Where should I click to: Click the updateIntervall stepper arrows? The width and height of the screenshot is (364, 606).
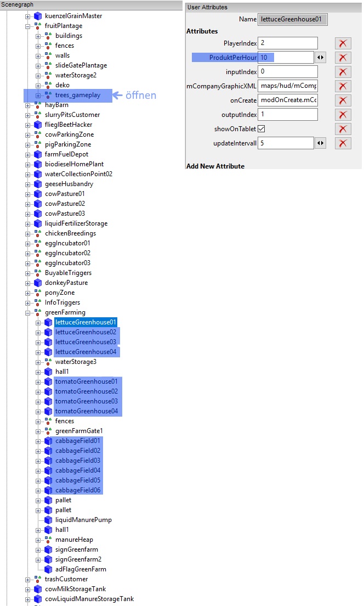(x=321, y=143)
